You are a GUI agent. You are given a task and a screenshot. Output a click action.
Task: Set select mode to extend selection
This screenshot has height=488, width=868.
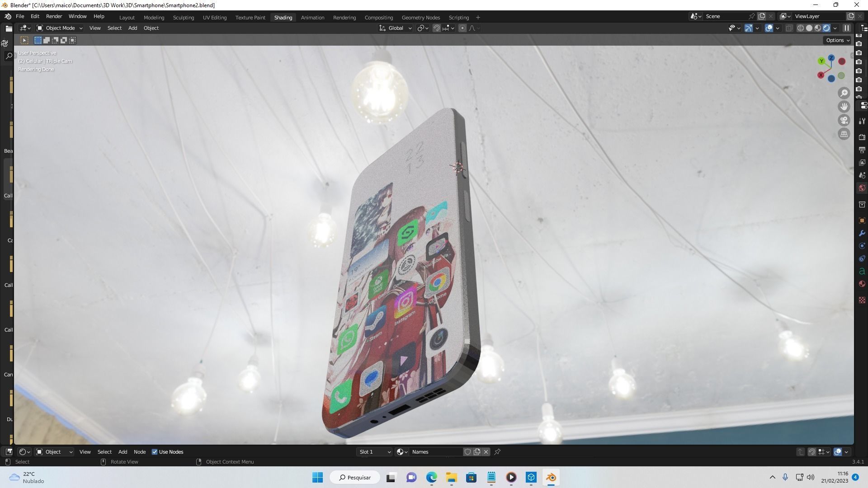(x=47, y=40)
